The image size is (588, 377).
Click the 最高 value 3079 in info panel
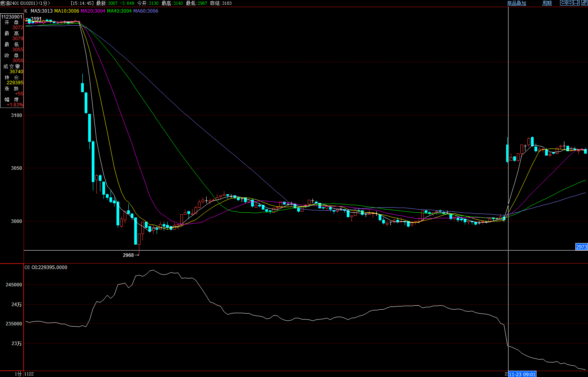click(x=18, y=39)
